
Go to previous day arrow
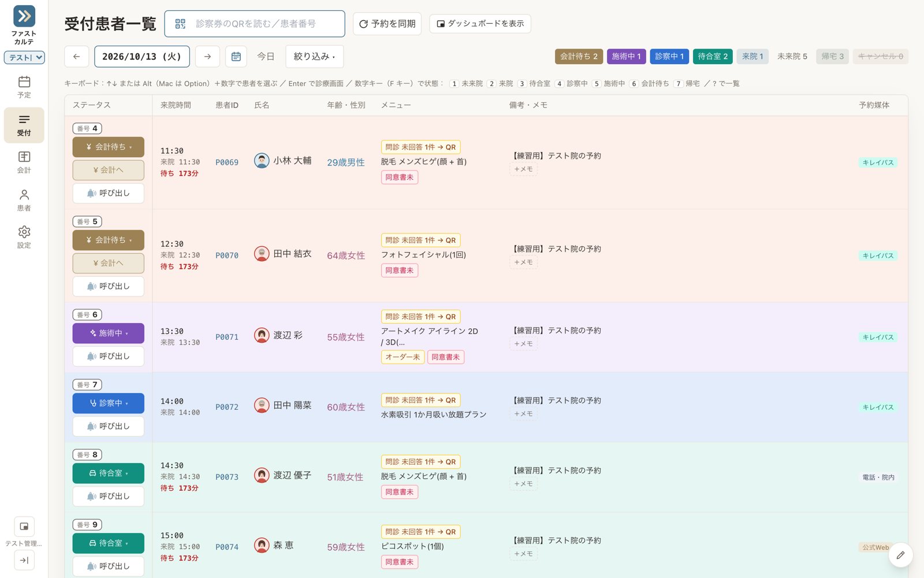tap(76, 57)
